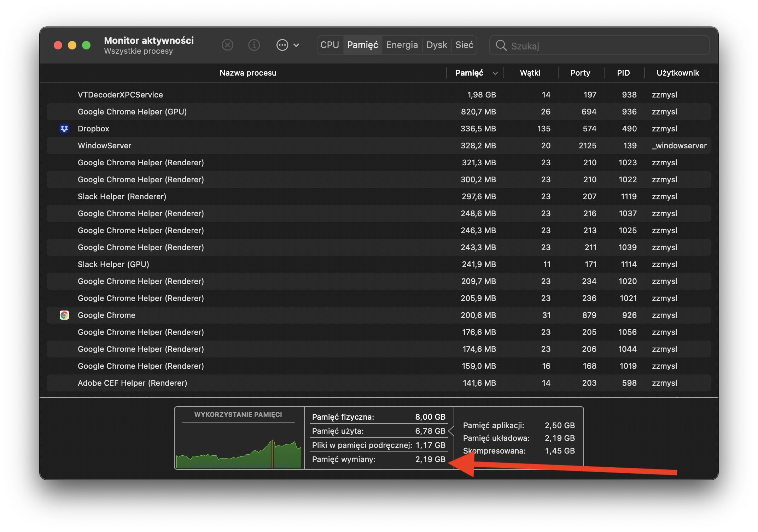Click the Pamięć wymiany 2,19 GB entry

tap(379, 459)
